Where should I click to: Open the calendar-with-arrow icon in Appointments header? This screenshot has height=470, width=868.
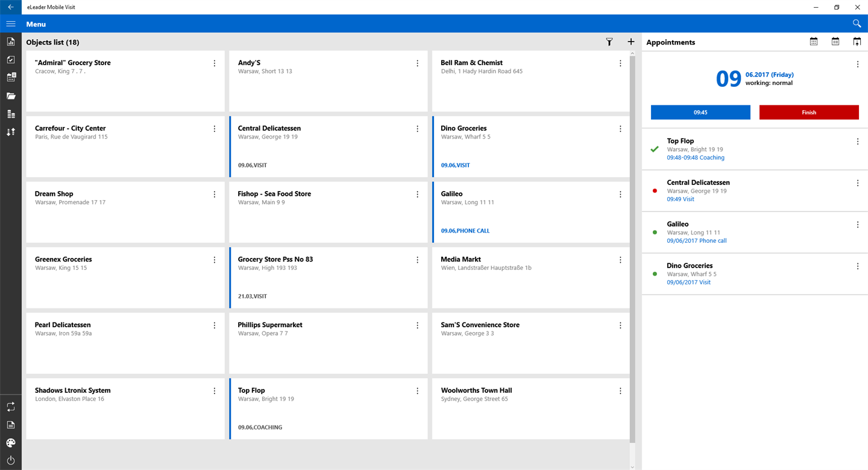click(857, 42)
